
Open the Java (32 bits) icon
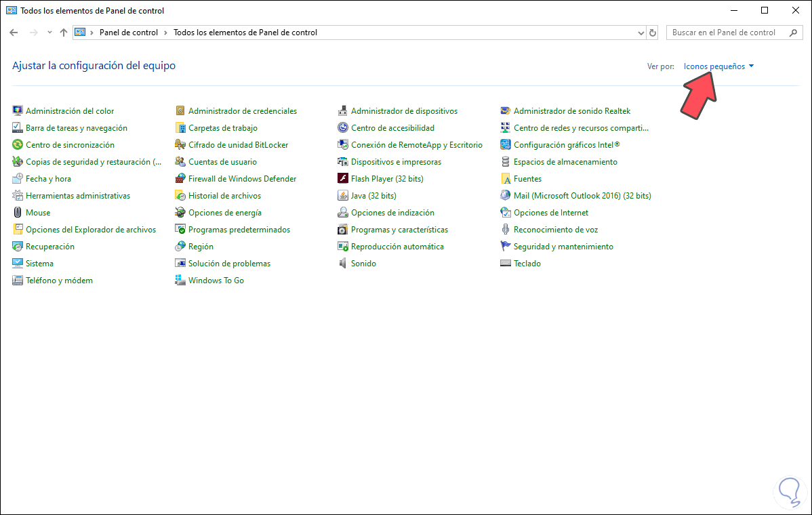(x=343, y=196)
